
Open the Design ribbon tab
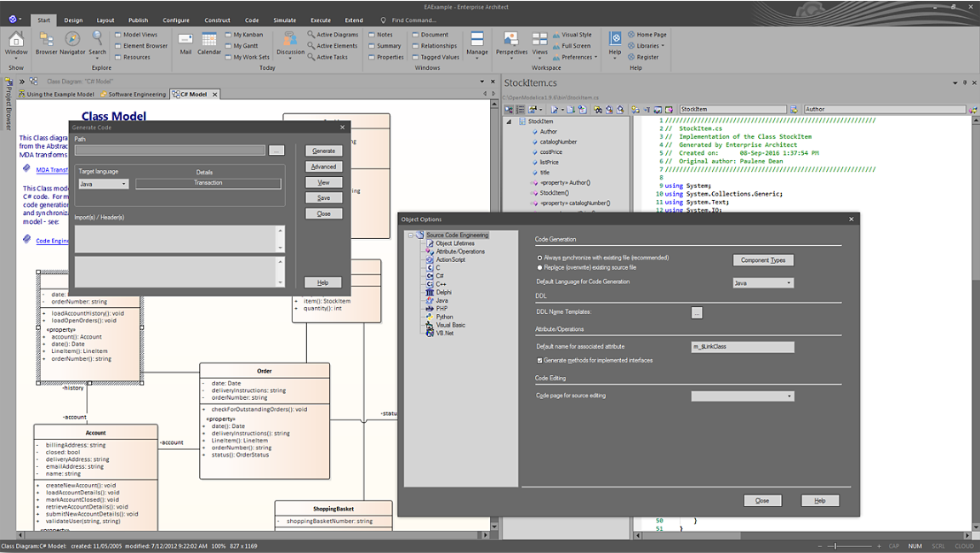pos(73,20)
